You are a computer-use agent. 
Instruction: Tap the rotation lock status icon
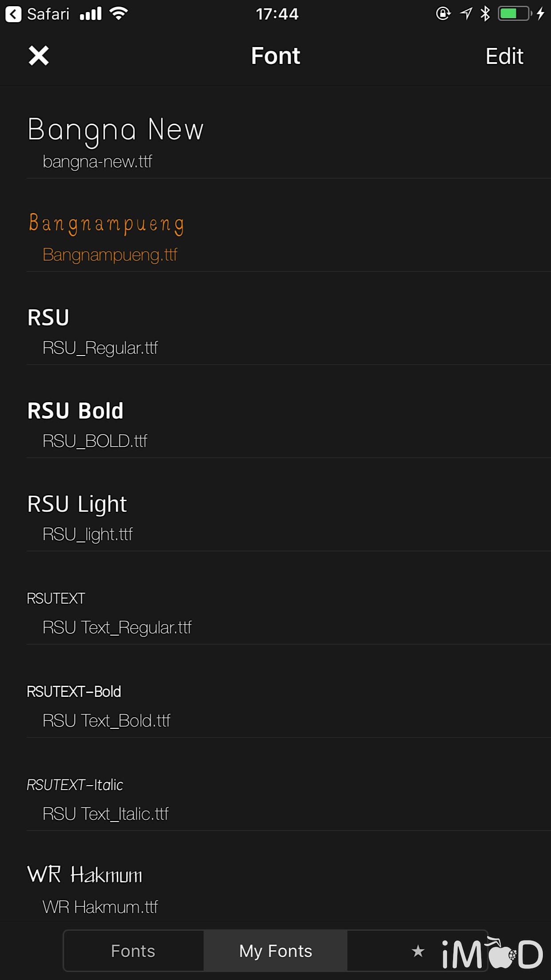pos(443,14)
